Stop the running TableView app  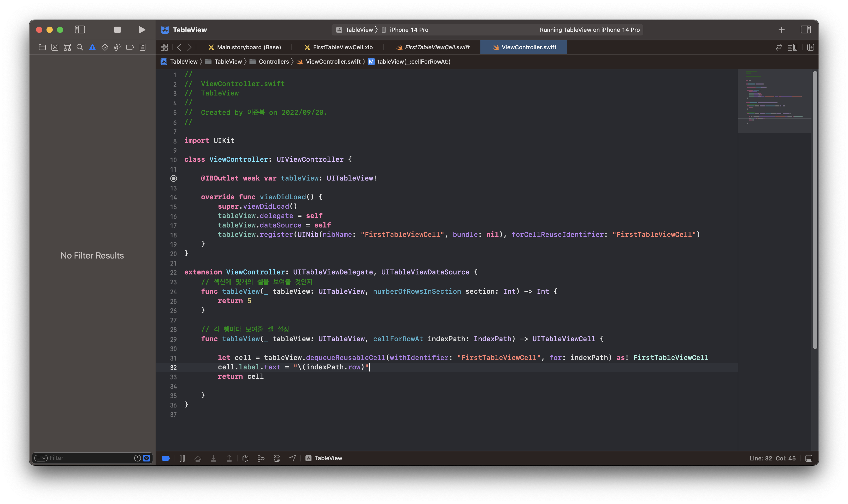click(117, 29)
